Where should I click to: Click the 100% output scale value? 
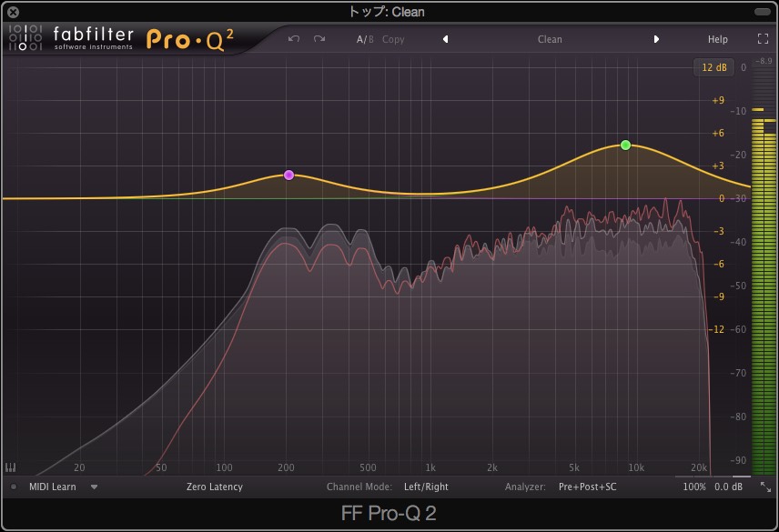click(694, 487)
